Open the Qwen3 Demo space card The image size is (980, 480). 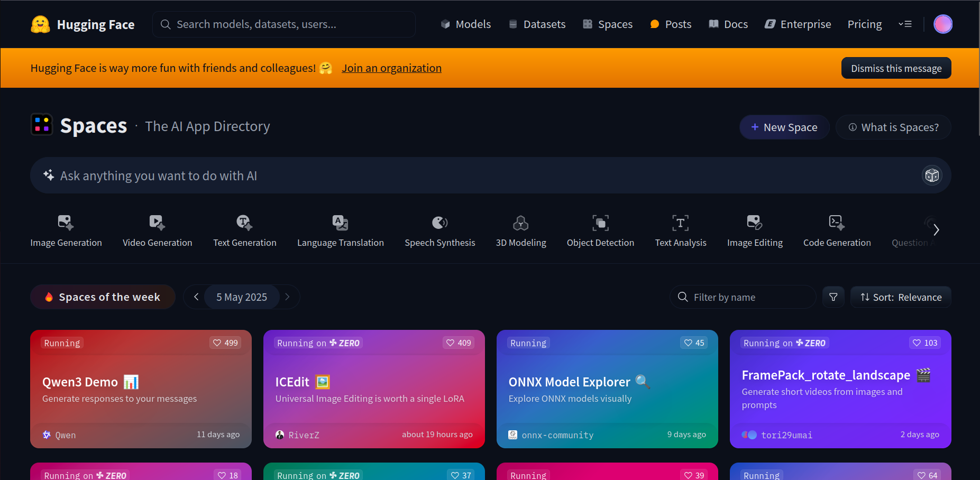pos(141,389)
